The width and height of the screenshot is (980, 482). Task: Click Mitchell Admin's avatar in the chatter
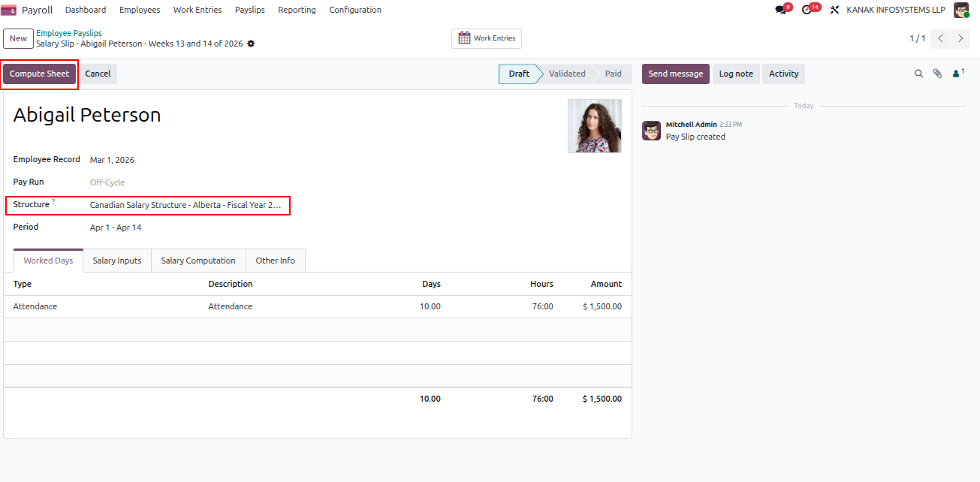pyautogui.click(x=651, y=131)
